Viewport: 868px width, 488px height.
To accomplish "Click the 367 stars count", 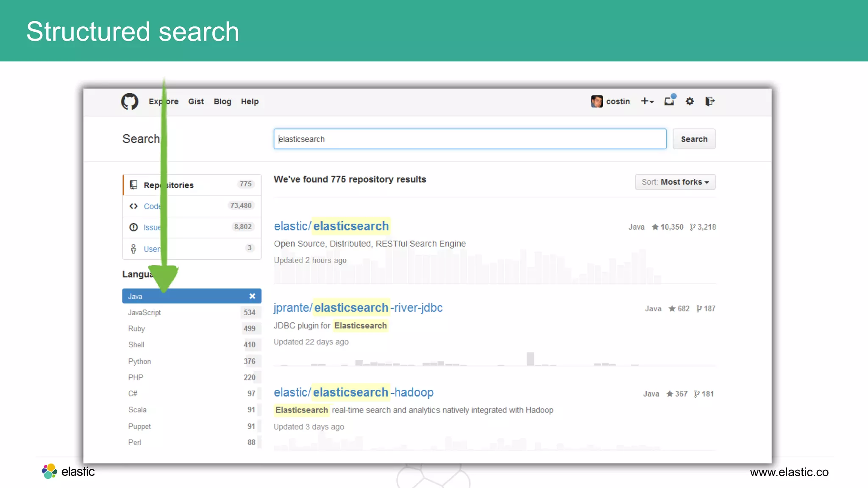I will (677, 394).
